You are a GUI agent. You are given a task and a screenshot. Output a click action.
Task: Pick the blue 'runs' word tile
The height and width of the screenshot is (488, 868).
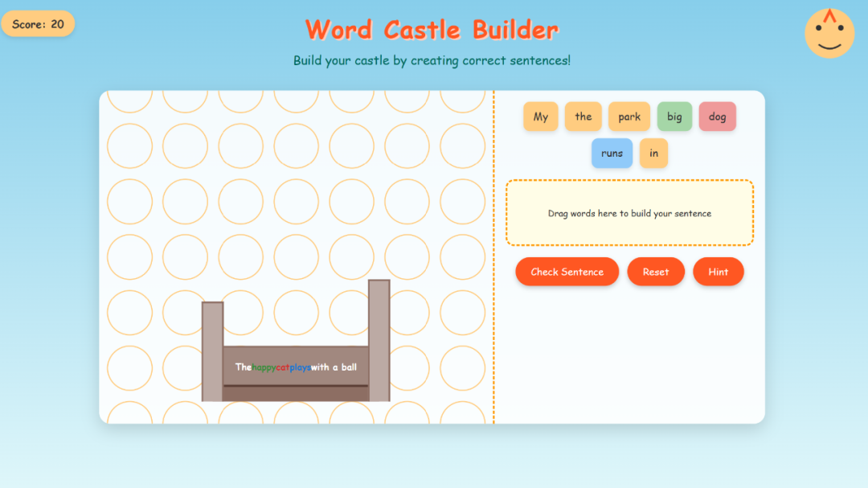pyautogui.click(x=612, y=154)
